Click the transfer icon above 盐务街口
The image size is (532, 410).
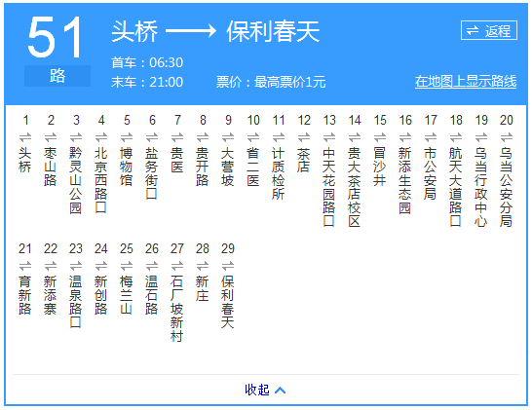coord(152,137)
